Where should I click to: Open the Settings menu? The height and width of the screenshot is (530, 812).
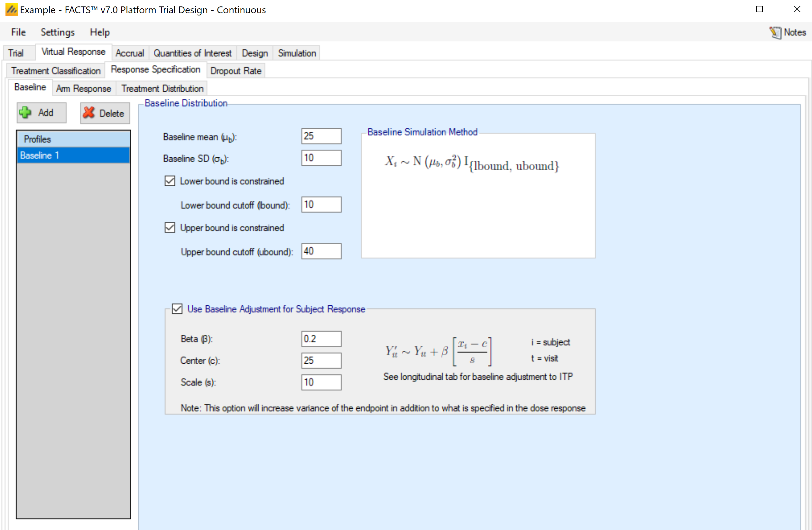point(57,32)
